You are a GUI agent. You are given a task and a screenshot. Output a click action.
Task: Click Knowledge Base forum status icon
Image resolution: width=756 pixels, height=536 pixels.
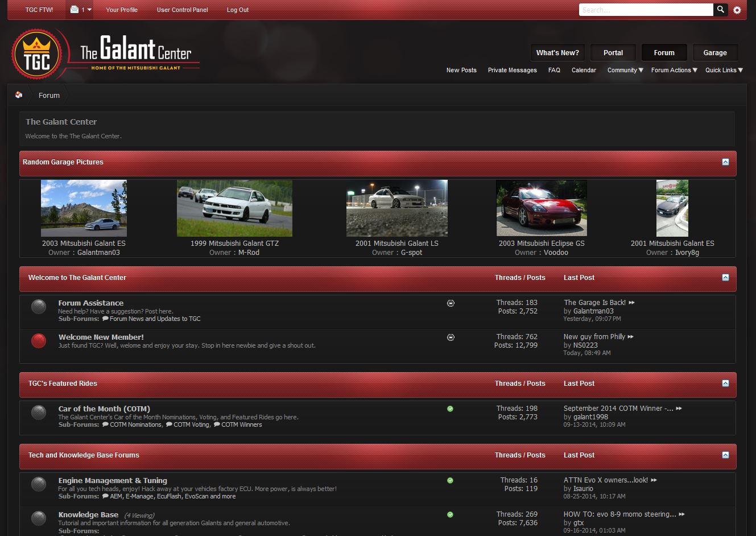(39, 518)
